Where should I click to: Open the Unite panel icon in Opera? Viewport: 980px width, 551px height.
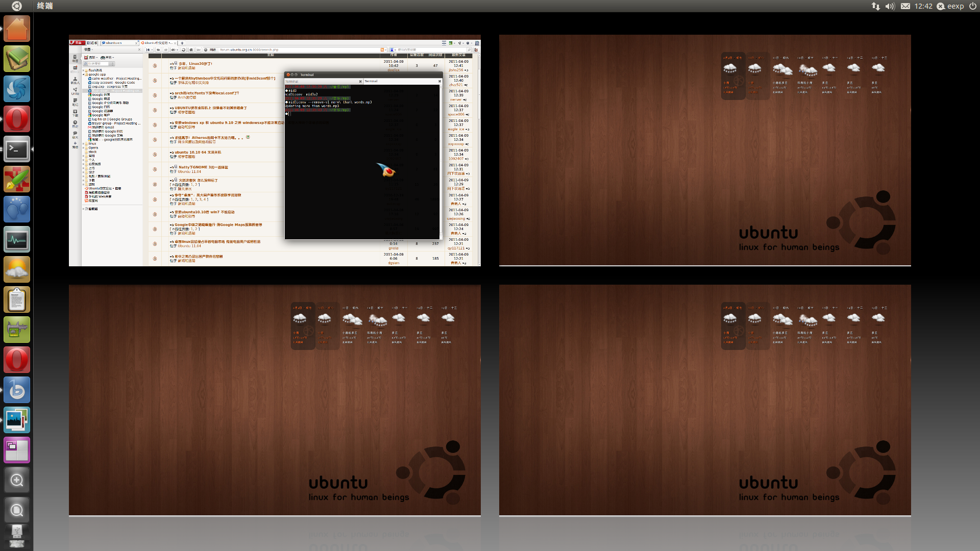coord(75,91)
